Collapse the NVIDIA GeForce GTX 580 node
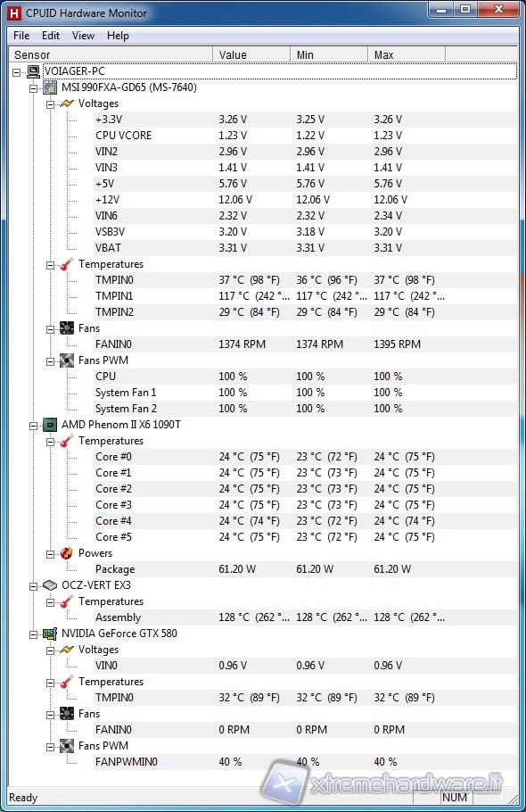The image size is (526, 812). click(34, 634)
